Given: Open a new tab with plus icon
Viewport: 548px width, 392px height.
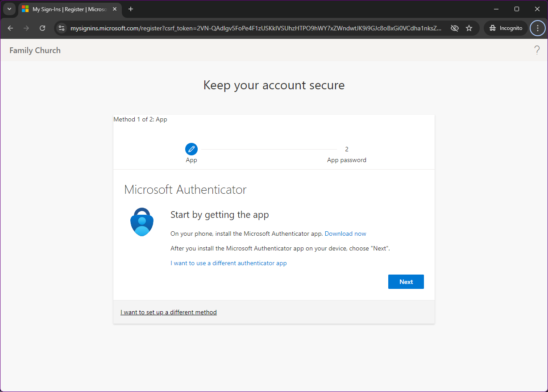Looking at the screenshot, I should pos(131,9).
